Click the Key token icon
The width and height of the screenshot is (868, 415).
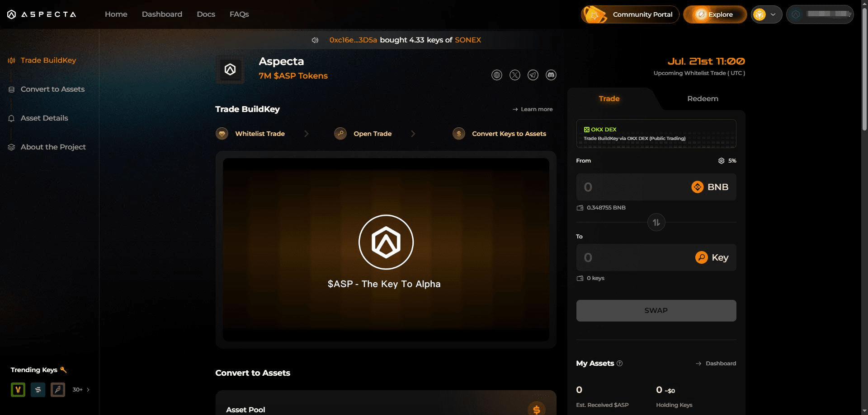pyautogui.click(x=702, y=257)
